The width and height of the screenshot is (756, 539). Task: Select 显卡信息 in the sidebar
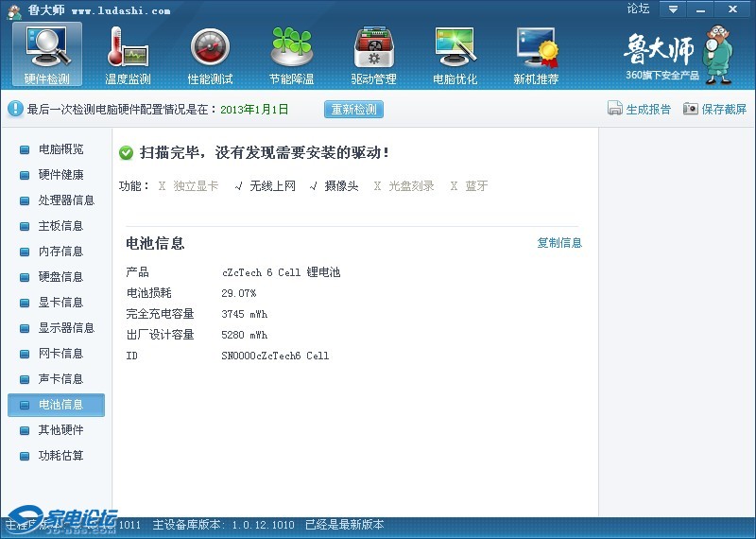pos(60,303)
